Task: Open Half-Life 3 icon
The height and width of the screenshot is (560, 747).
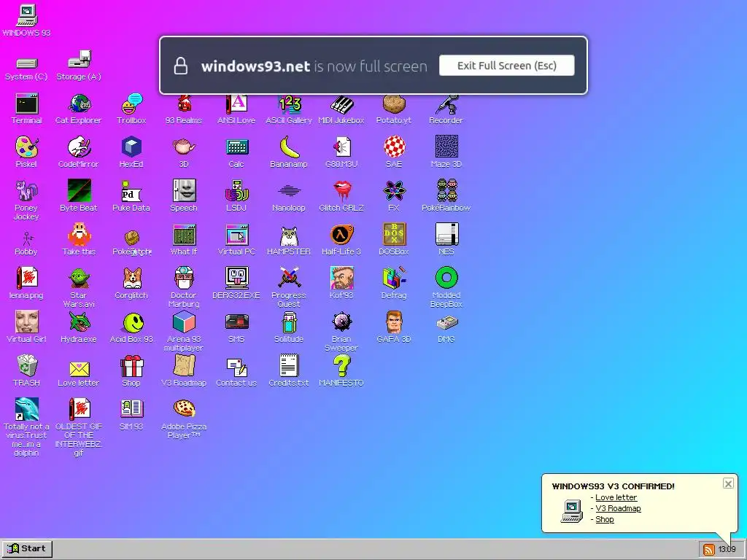Action: click(x=341, y=235)
